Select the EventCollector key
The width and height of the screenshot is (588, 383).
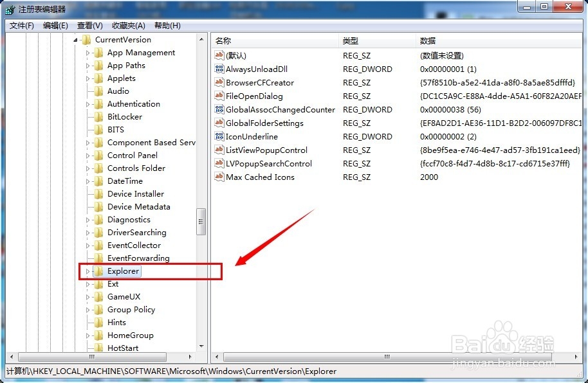(x=134, y=245)
